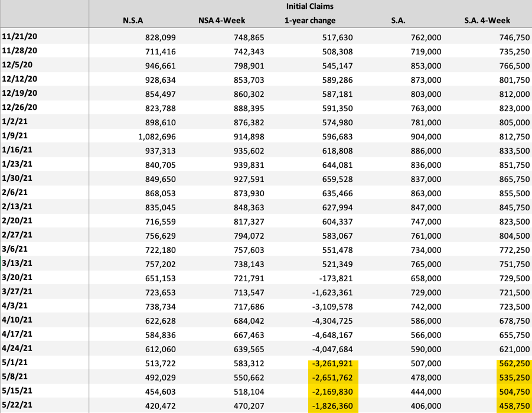Select the N.S.A column header

coord(133,21)
